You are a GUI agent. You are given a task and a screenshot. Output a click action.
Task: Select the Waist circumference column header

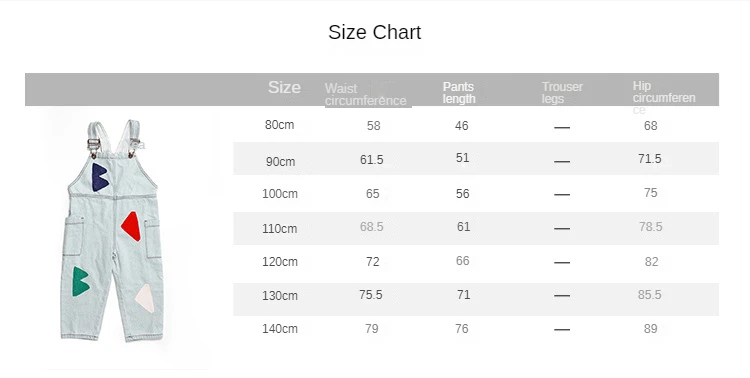365,95
